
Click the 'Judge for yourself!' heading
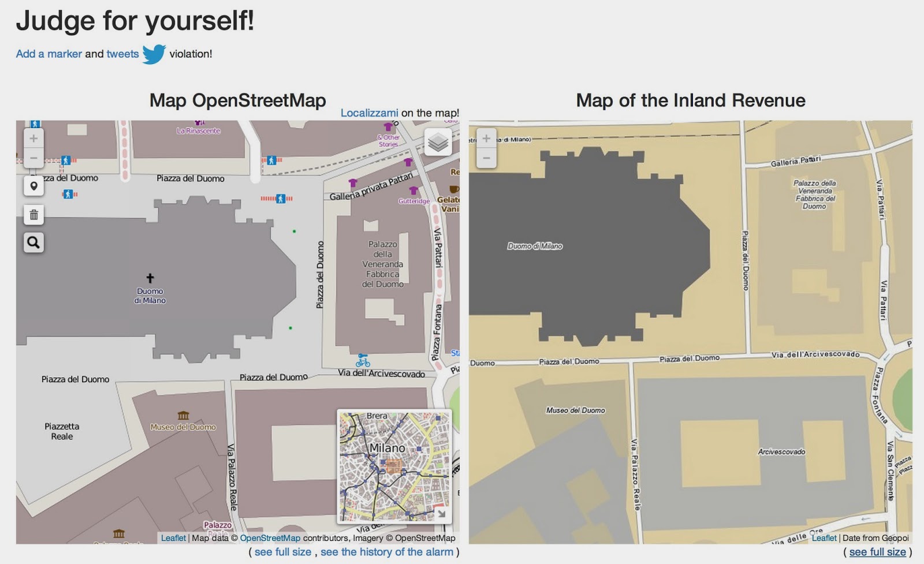135,21
